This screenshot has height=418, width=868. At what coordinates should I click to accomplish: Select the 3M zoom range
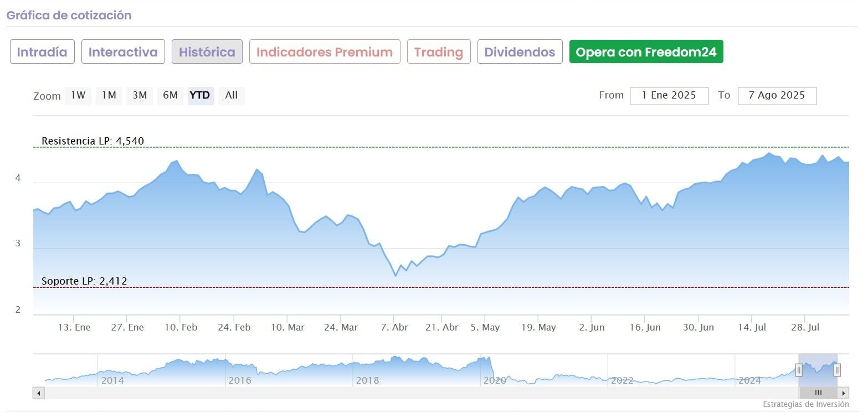click(x=140, y=95)
